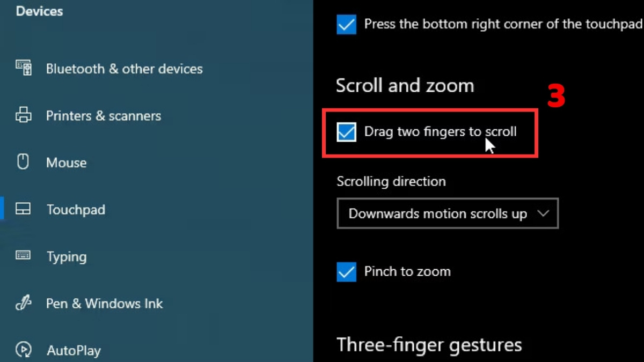The height and width of the screenshot is (362, 644).
Task: Navigate to Mouse settings page
Action: point(67,162)
